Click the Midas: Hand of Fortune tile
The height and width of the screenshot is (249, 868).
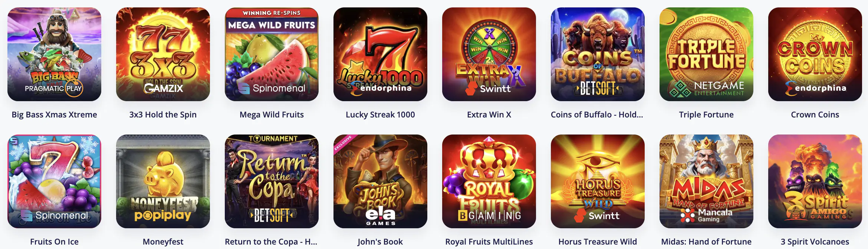pyautogui.click(x=706, y=181)
